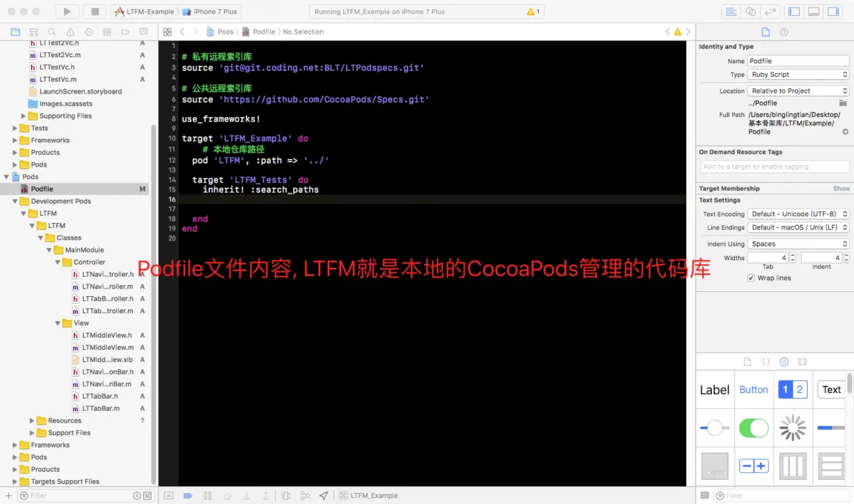Collapse the Controller folder
The image size is (854, 504).
coord(58,262)
